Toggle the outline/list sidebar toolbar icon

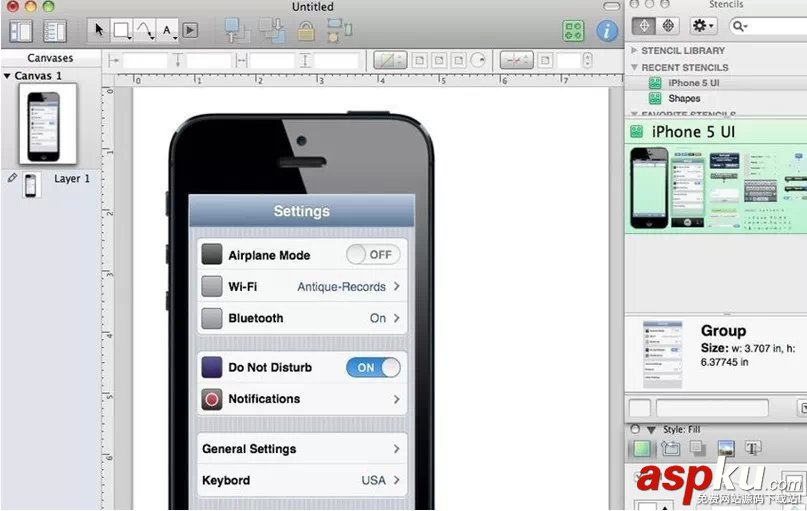(x=55, y=31)
